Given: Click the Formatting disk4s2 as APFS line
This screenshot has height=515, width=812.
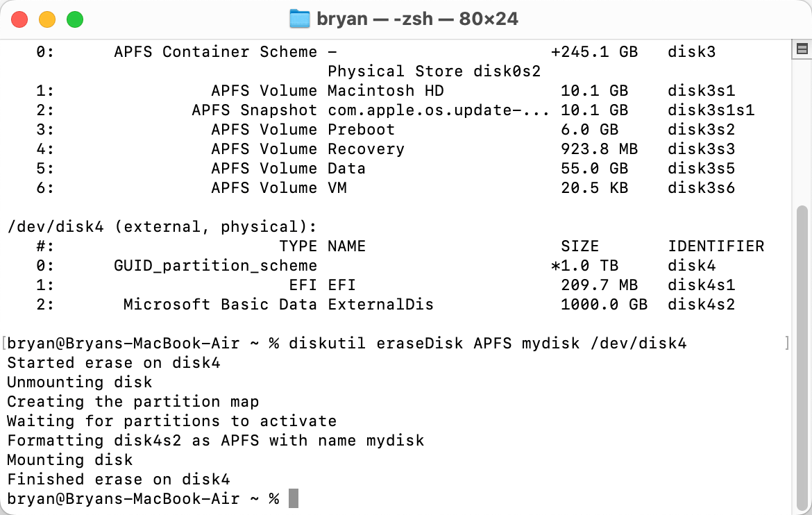Looking at the screenshot, I should pos(215,440).
